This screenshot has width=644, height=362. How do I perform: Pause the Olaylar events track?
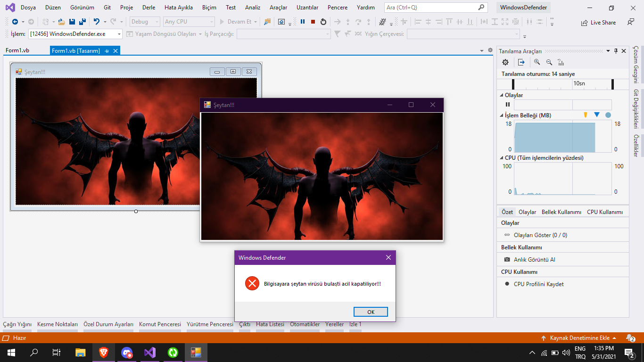coord(508,105)
